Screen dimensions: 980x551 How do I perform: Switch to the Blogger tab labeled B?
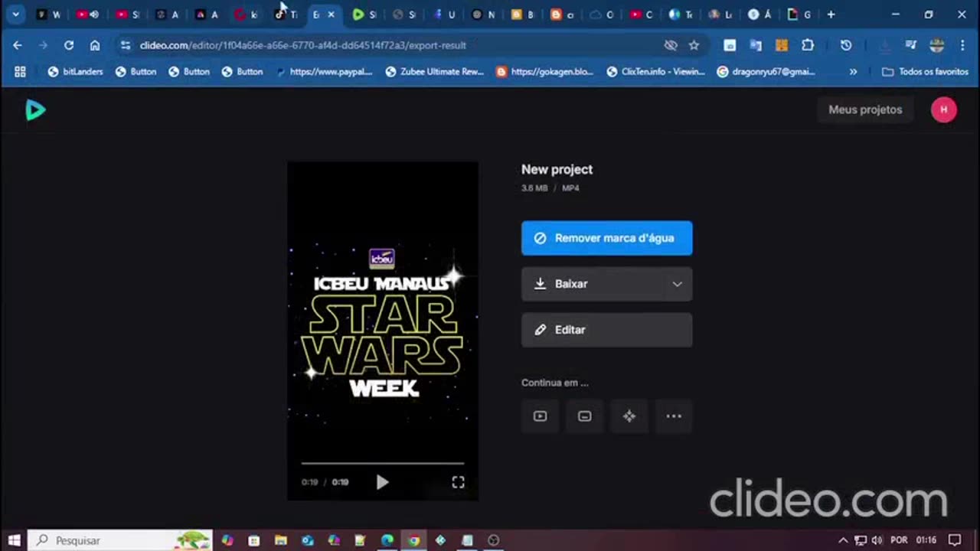coord(523,15)
